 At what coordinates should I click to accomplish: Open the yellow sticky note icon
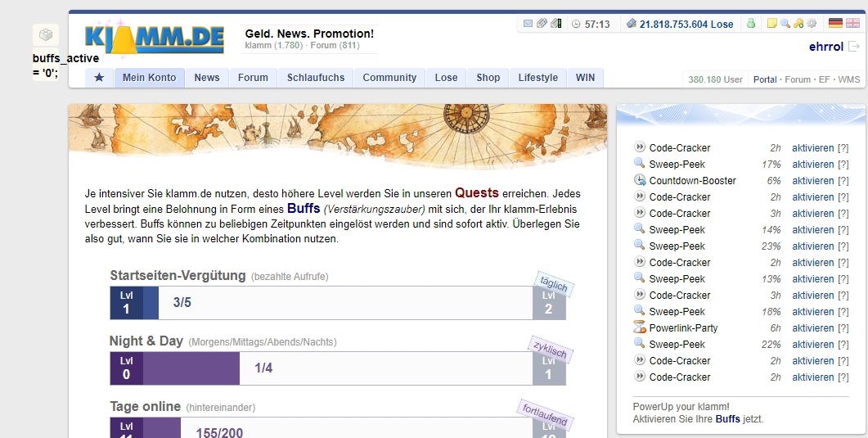[x=771, y=24]
